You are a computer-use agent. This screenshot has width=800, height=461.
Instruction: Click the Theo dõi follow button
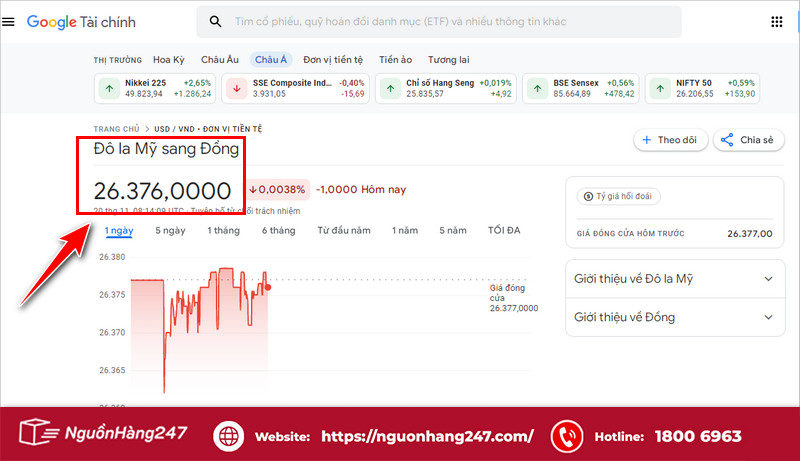click(x=671, y=140)
